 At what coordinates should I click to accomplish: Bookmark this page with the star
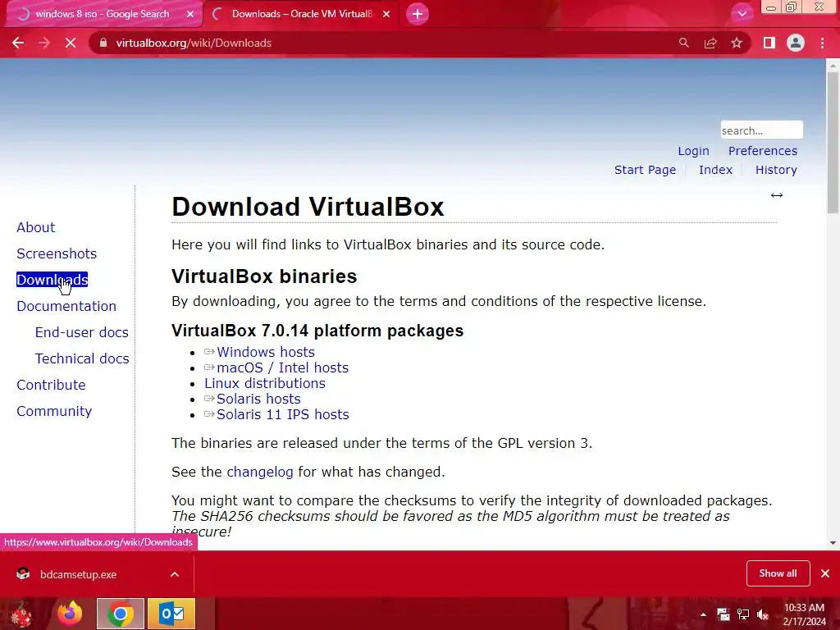[x=737, y=43]
